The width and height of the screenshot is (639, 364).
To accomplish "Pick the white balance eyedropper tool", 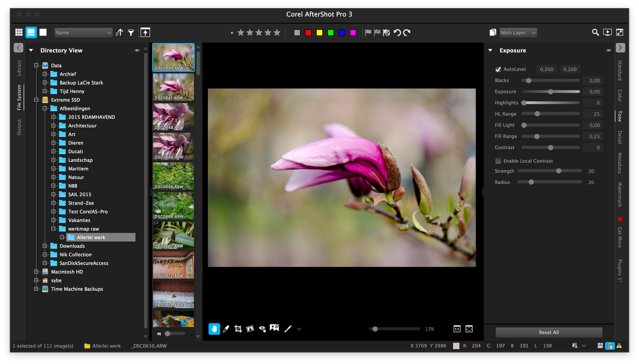I will (226, 329).
